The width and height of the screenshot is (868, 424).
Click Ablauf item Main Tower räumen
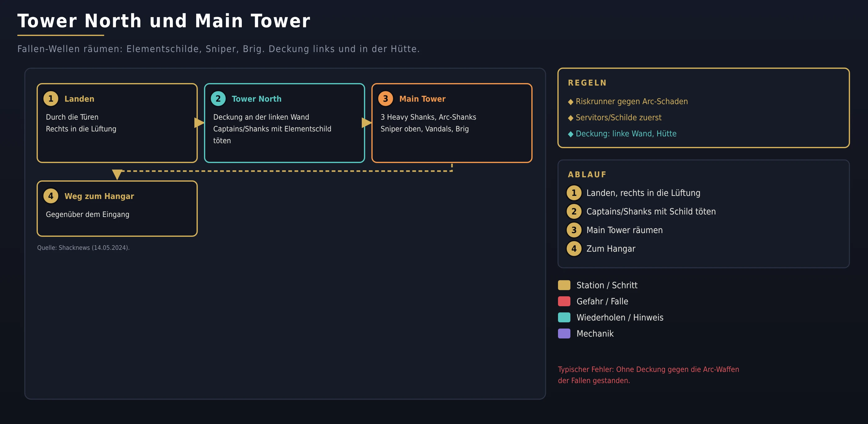[x=624, y=230]
